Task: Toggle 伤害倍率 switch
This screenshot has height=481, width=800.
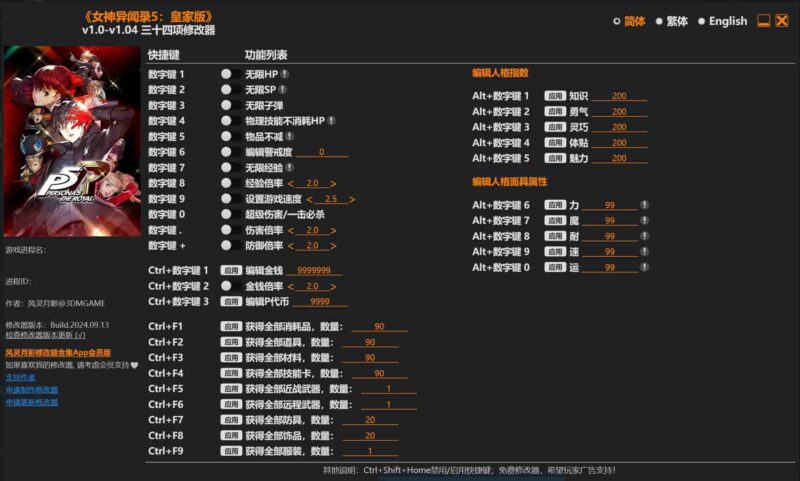Action: pos(231,230)
